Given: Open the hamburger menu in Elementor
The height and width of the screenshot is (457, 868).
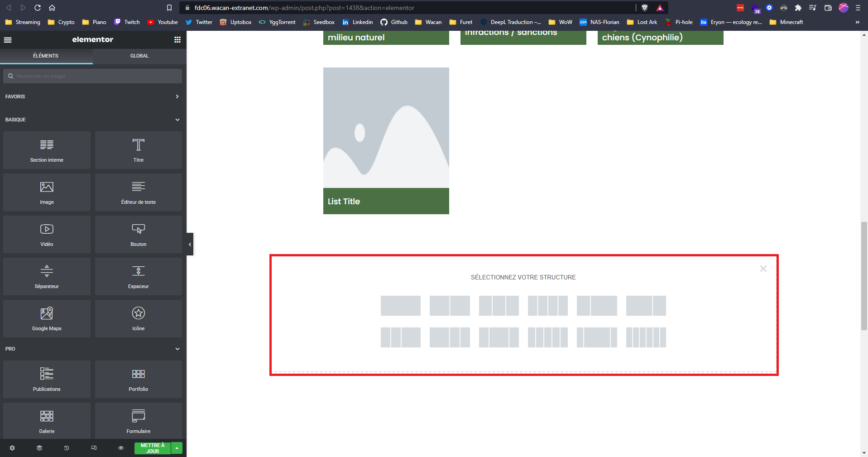Looking at the screenshot, I should [8, 40].
